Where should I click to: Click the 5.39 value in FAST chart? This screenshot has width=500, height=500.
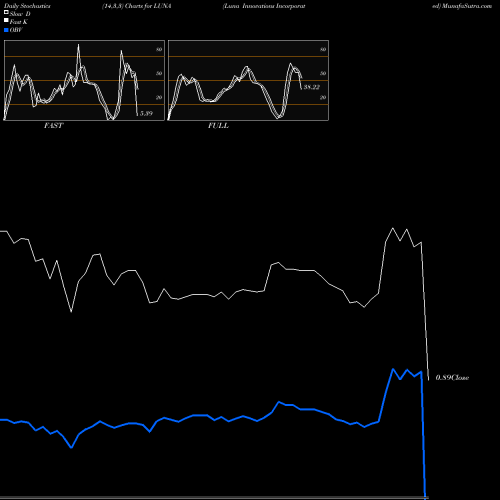[x=146, y=113]
